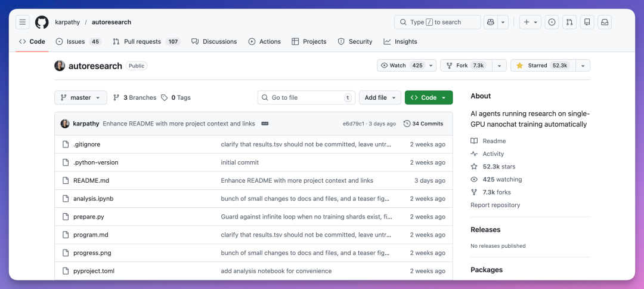The height and width of the screenshot is (289, 644).
Task: Open the program.md file
Action: (91, 235)
